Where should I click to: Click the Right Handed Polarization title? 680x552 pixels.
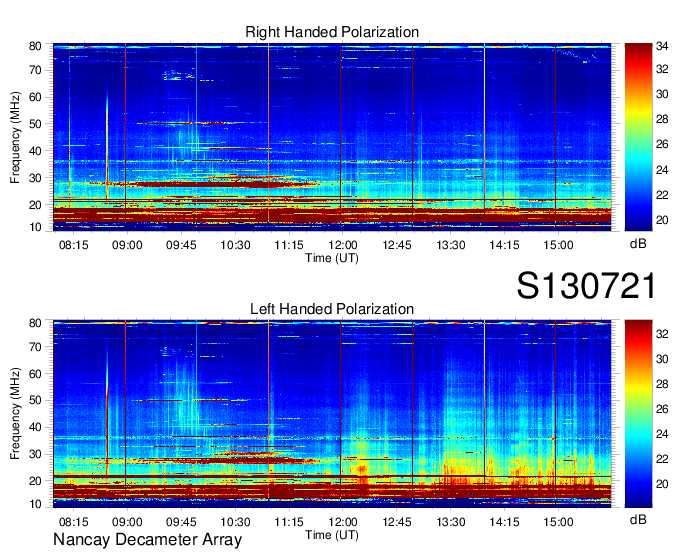tap(332, 32)
